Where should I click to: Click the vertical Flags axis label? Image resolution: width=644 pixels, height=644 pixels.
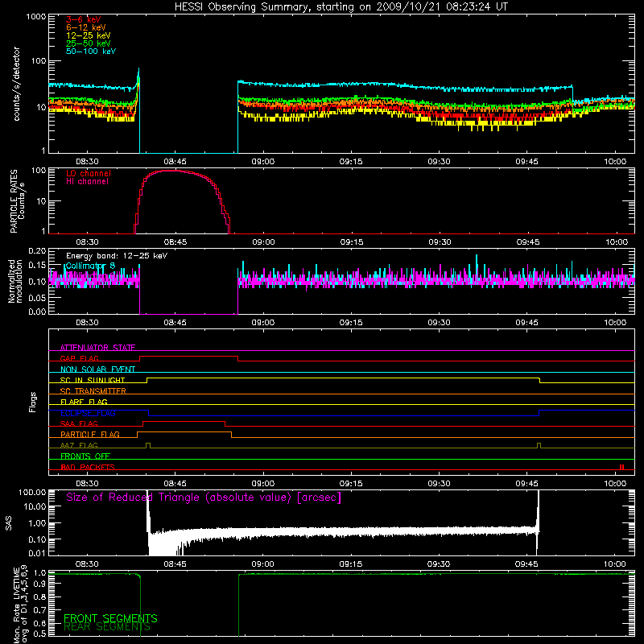32,402
